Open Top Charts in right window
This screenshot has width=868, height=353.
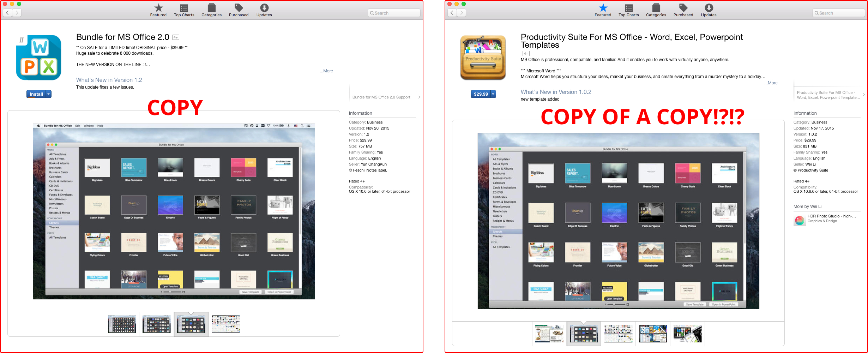coord(629,10)
